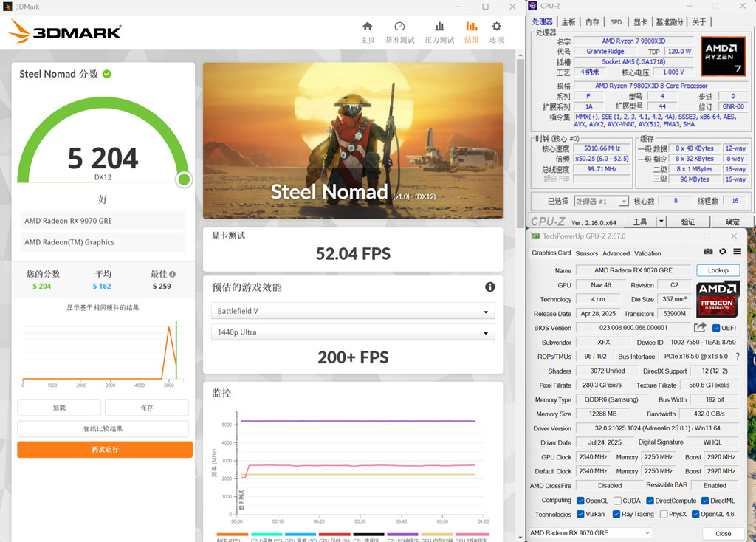Toggle the Ray Tracing checkbox
Image resolution: width=756 pixels, height=542 pixels.
click(616, 514)
